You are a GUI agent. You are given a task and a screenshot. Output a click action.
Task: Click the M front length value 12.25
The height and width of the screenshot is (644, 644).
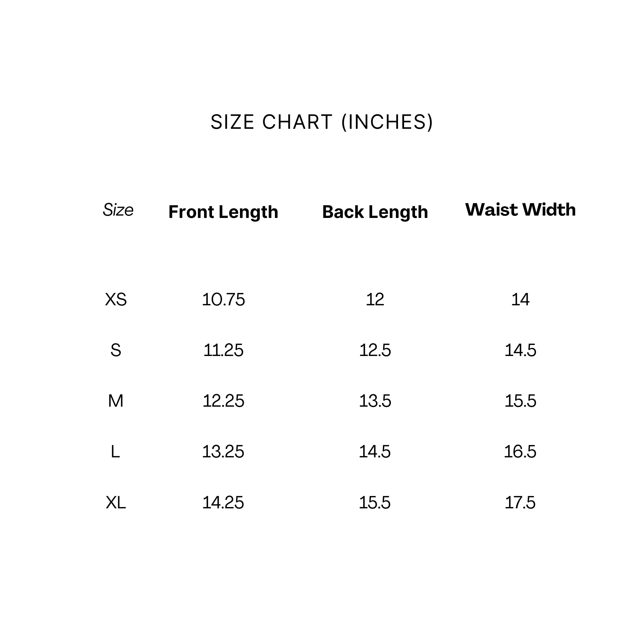click(223, 401)
